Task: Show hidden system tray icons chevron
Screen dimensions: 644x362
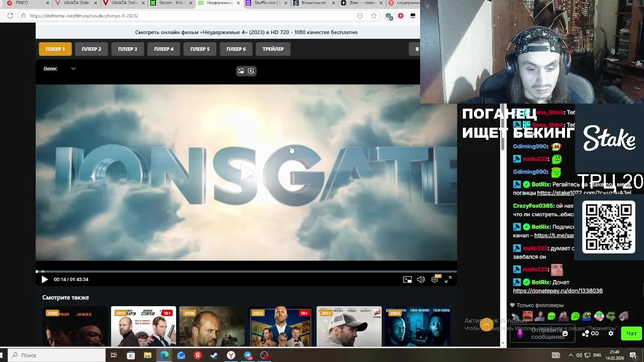Action: pos(571,355)
